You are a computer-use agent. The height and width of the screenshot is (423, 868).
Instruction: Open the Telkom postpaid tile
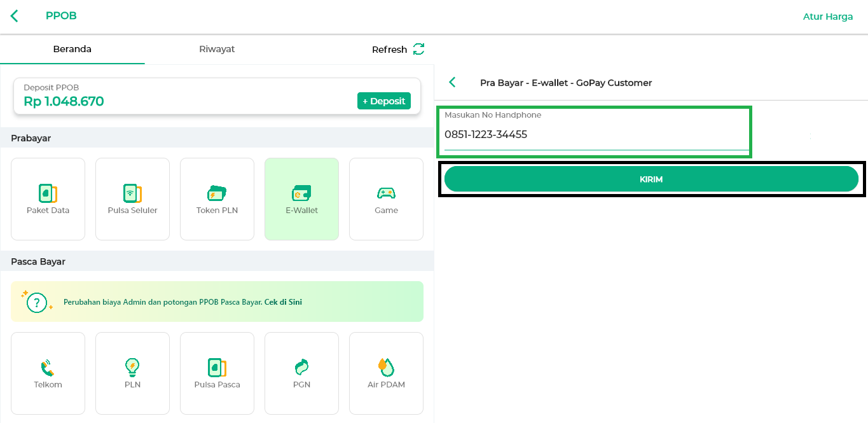(x=48, y=373)
